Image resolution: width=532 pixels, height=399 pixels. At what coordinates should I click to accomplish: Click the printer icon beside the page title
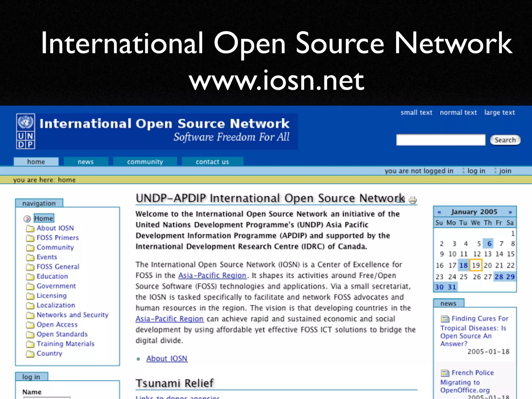click(x=413, y=200)
